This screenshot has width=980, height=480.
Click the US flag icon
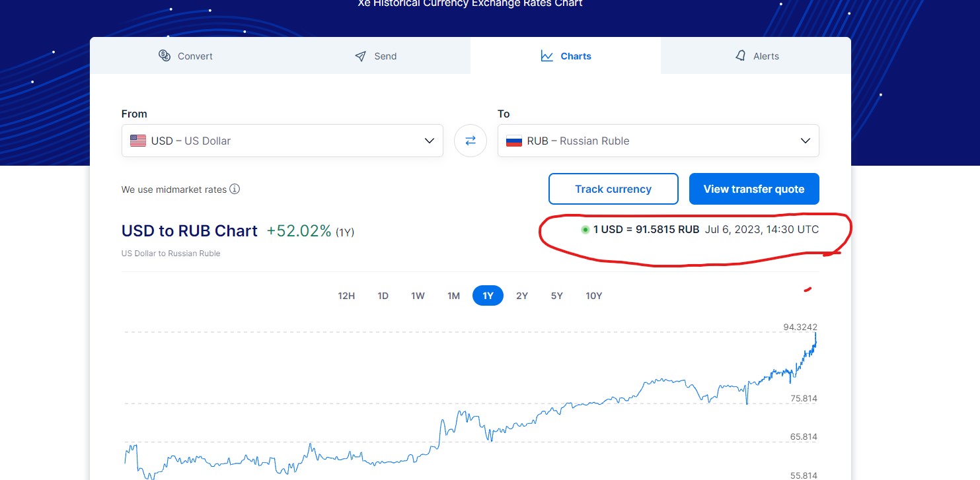pos(138,141)
